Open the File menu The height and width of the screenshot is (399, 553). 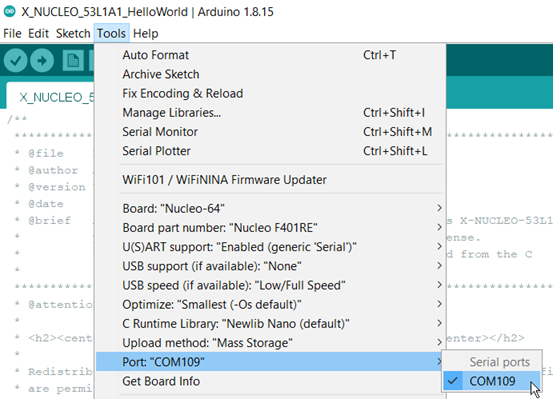[x=12, y=34]
